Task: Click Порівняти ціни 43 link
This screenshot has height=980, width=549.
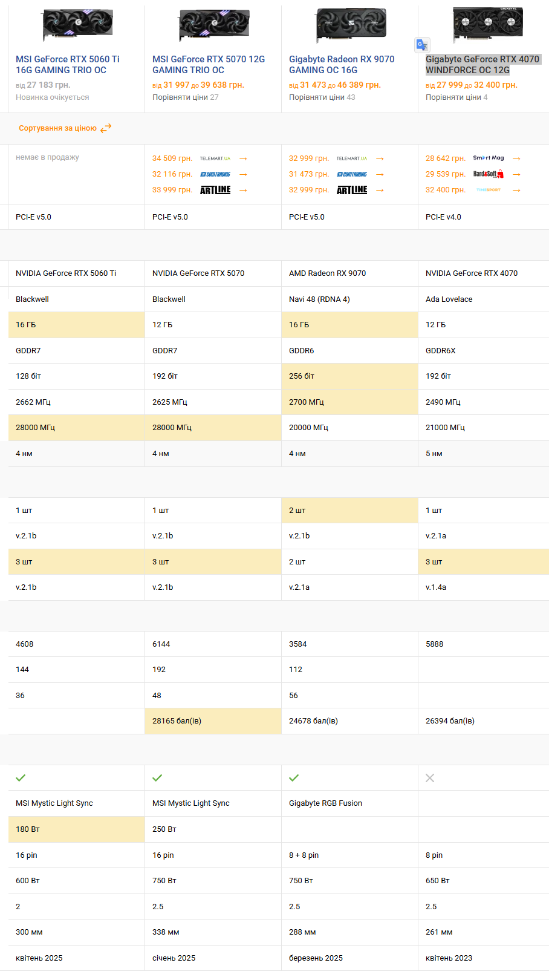Action: 322,97
